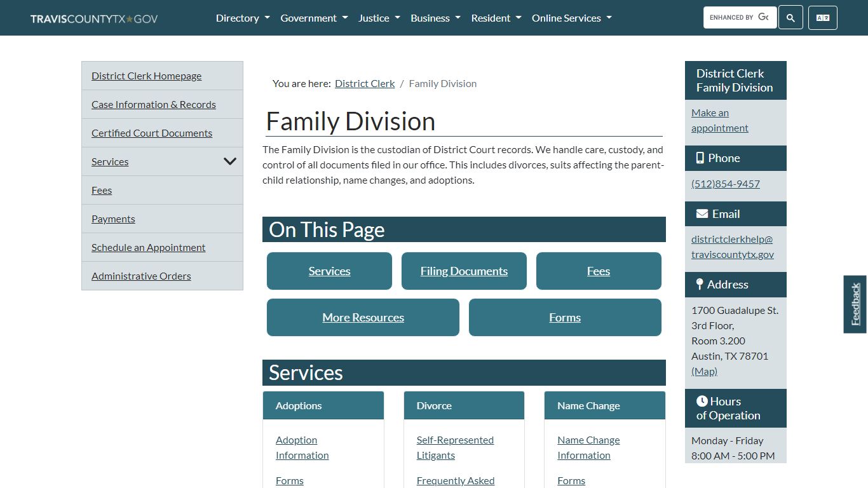868x488 pixels.
Task: Open the Justice dropdown menu
Action: coord(379,18)
